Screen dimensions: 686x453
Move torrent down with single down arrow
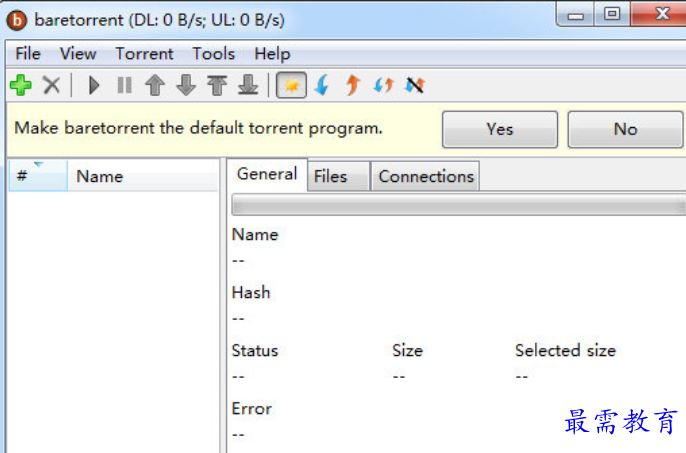pyautogui.click(x=186, y=85)
